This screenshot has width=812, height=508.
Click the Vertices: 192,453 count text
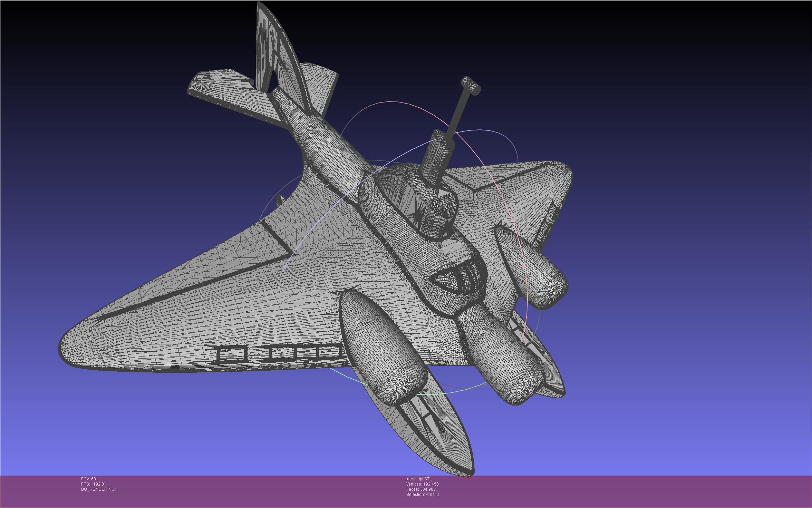click(x=422, y=484)
